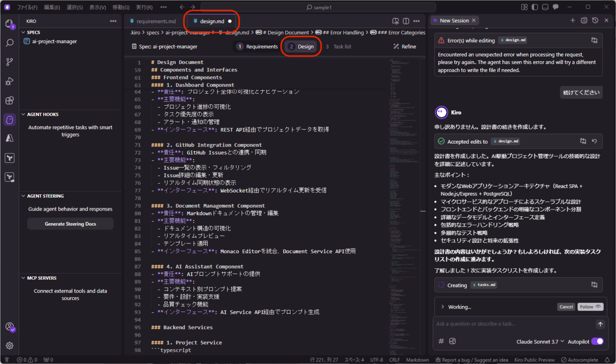
Task: Attach an image to the chat
Action: [452, 341]
